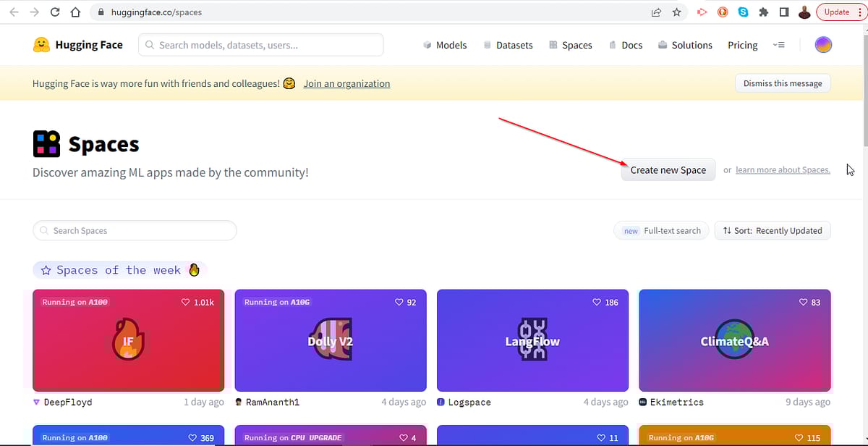Click the browser Back arrow

click(14, 12)
